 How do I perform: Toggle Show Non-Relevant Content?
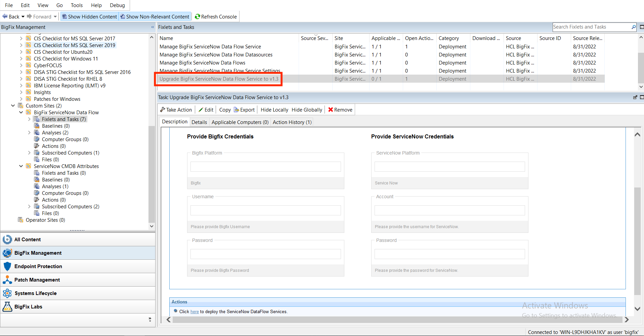[x=155, y=16]
